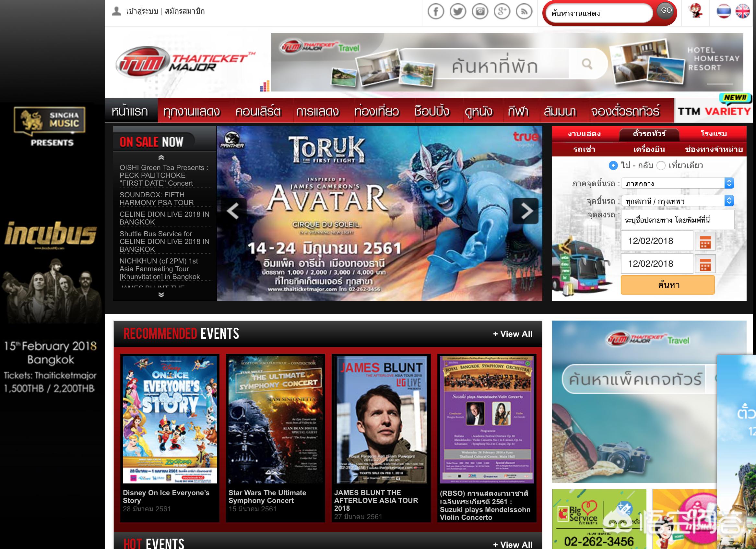This screenshot has height=549, width=756.
Task: Open the departure station dropdown
Action: (x=677, y=201)
